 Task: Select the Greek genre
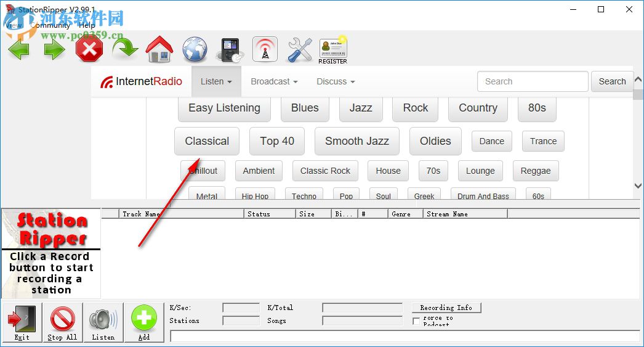pos(424,194)
